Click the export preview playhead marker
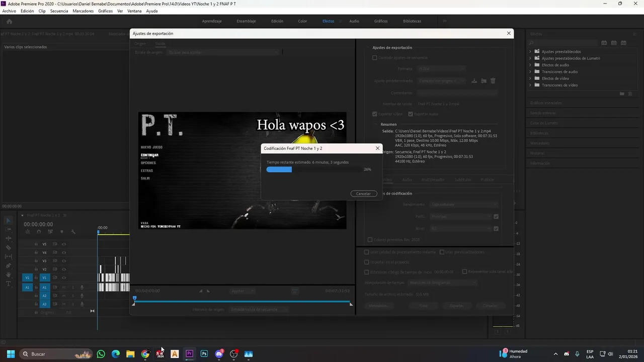 [x=134, y=298]
